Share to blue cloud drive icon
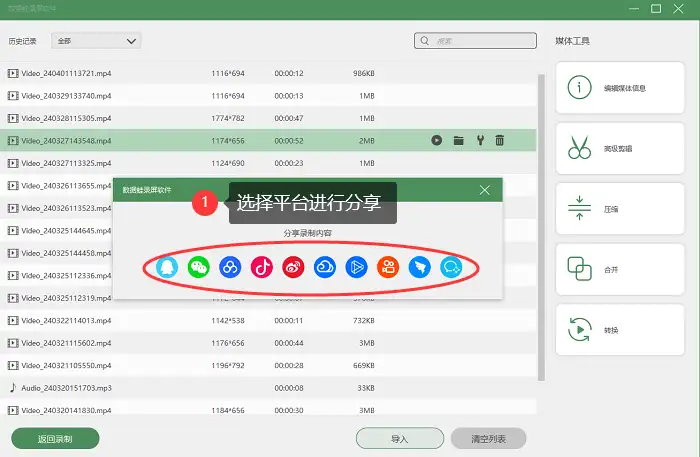The height and width of the screenshot is (457, 700). pyautogui.click(x=325, y=267)
